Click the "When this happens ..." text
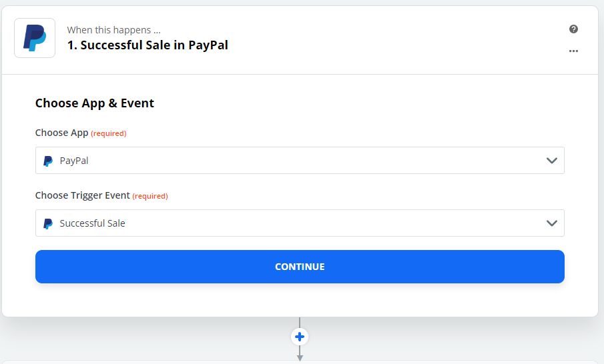 (x=113, y=30)
